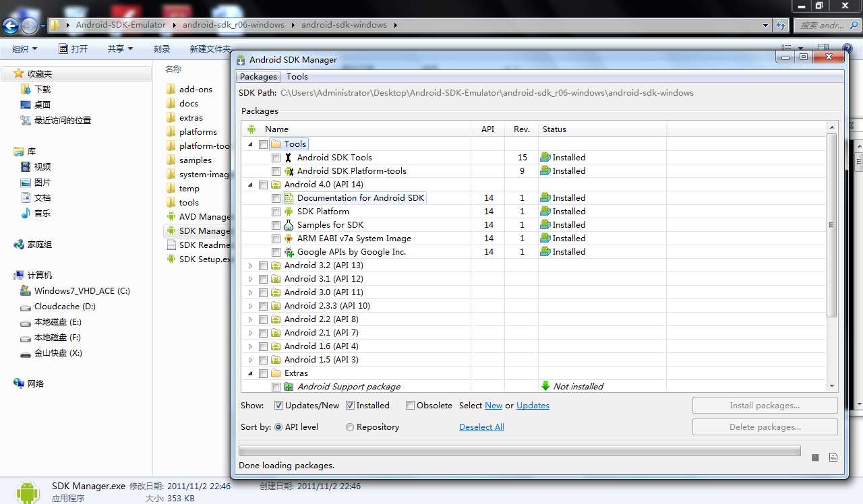
Task: Toggle the Installed show filter
Action: click(x=350, y=406)
